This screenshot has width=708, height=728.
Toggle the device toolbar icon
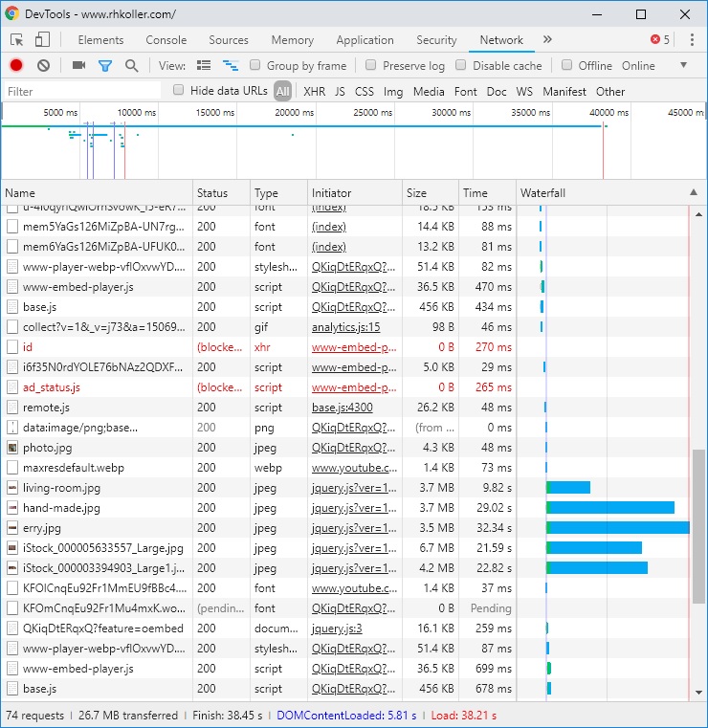[42, 40]
